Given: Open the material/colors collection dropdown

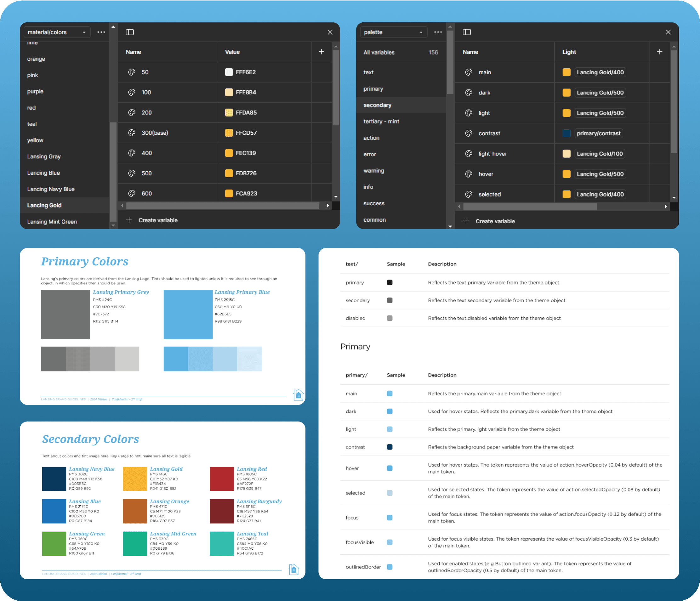Looking at the screenshot, I should click(x=57, y=32).
